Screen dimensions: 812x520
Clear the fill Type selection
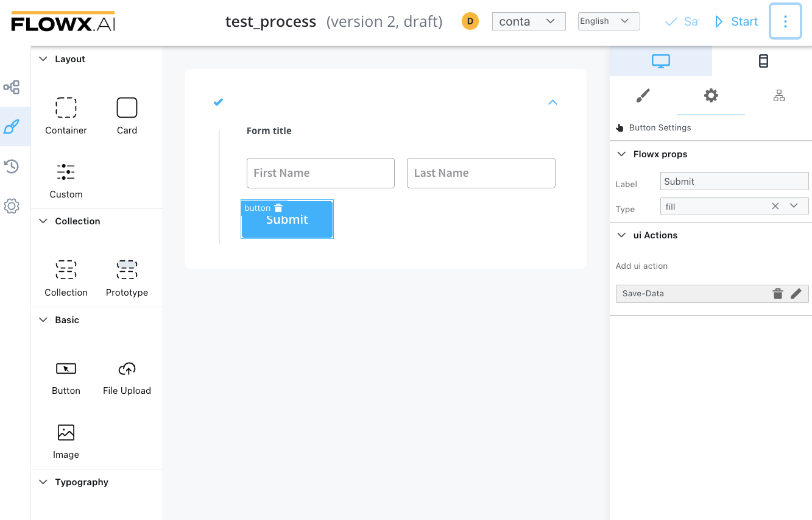tap(775, 206)
